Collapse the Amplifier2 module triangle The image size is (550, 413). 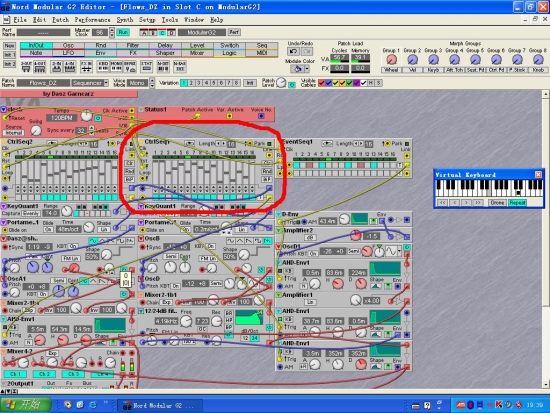pyautogui.click(x=279, y=231)
